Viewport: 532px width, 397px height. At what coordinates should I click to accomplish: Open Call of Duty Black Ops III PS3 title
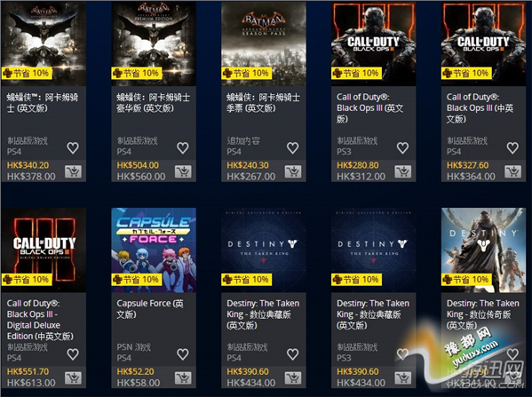pyautogui.click(x=369, y=107)
